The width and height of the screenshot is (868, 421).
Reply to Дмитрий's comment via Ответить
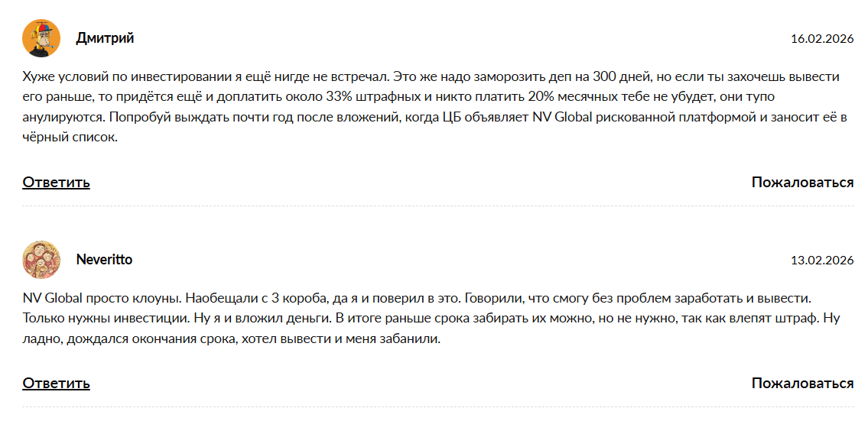[x=56, y=182]
